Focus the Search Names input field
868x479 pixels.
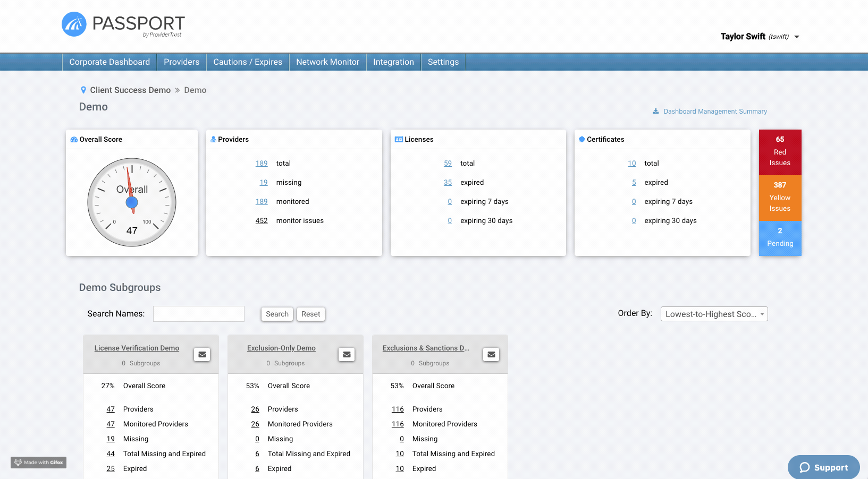point(199,314)
